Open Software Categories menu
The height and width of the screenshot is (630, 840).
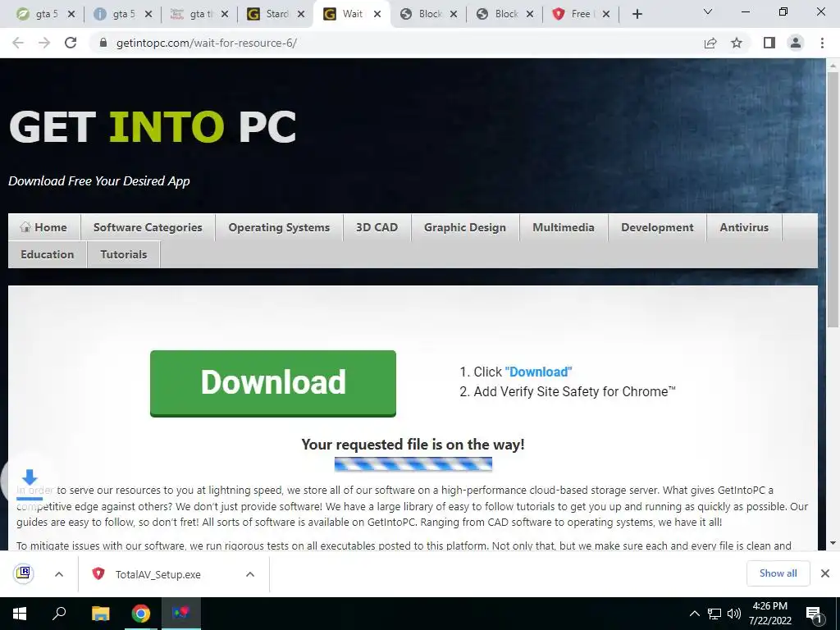pyautogui.click(x=148, y=227)
